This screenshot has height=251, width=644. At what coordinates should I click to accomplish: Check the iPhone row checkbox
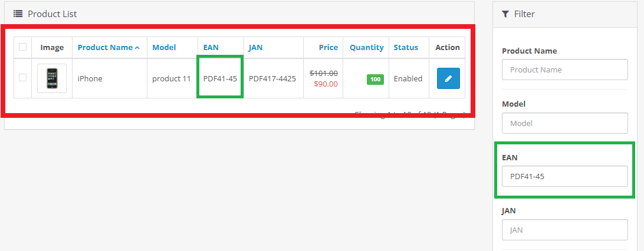tap(23, 78)
